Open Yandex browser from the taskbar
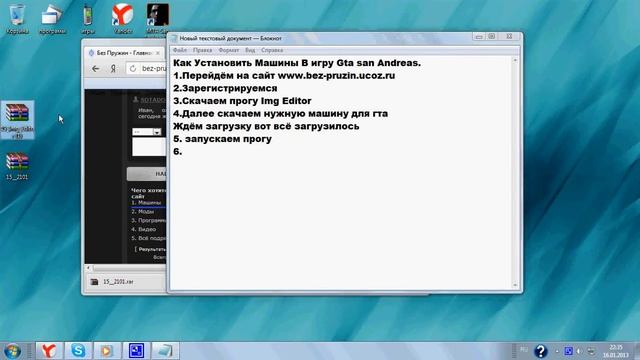Screen dimensions: 640x360 point(49,351)
